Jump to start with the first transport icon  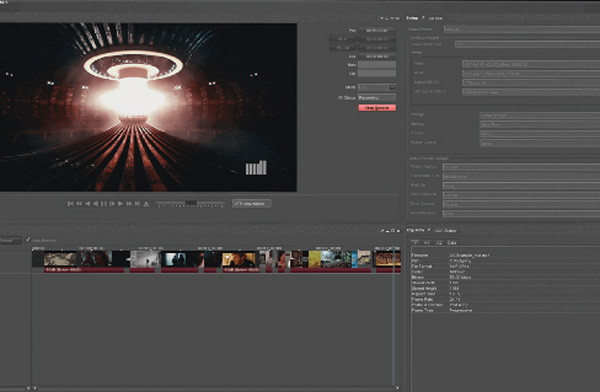point(70,204)
